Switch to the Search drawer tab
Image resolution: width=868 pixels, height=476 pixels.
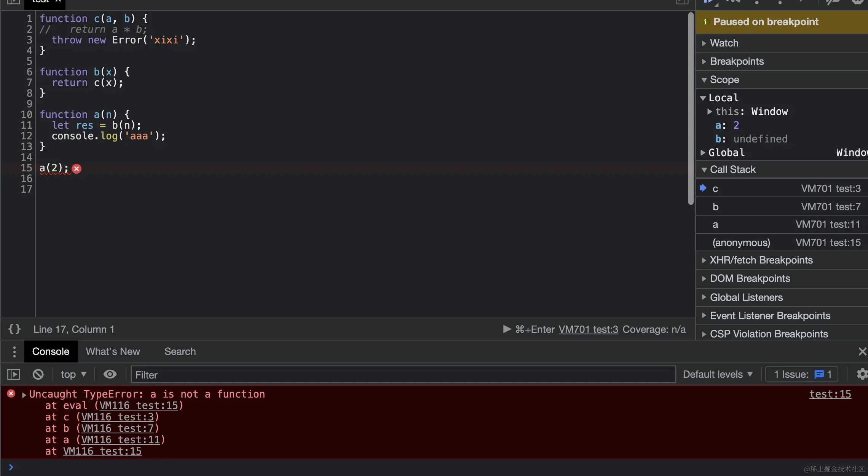[x=180, y=351]
